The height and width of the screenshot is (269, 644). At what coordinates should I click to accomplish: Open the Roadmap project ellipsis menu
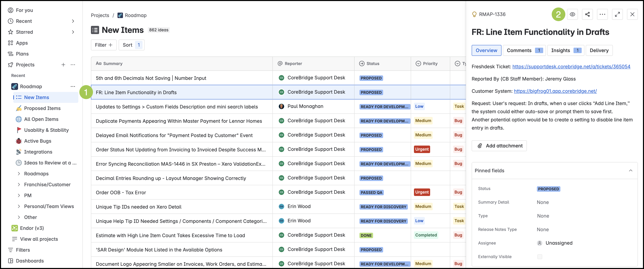73,86
